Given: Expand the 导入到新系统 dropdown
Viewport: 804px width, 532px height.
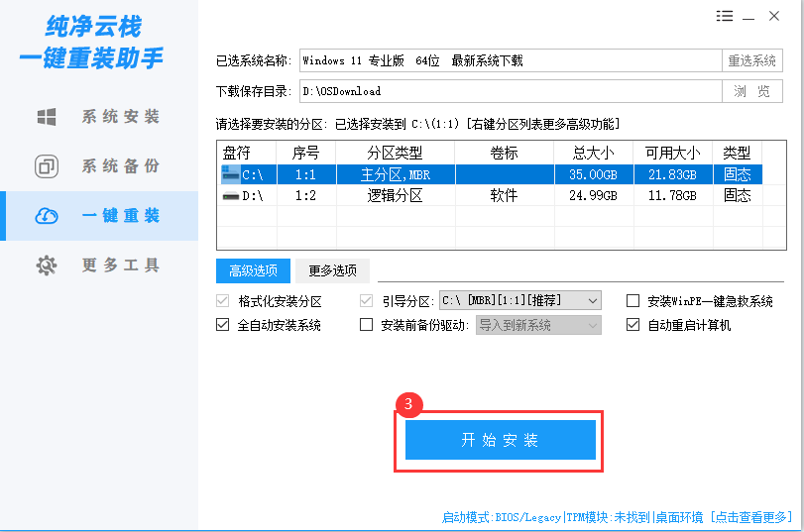Looking at the screenshot, I should 593,325.
